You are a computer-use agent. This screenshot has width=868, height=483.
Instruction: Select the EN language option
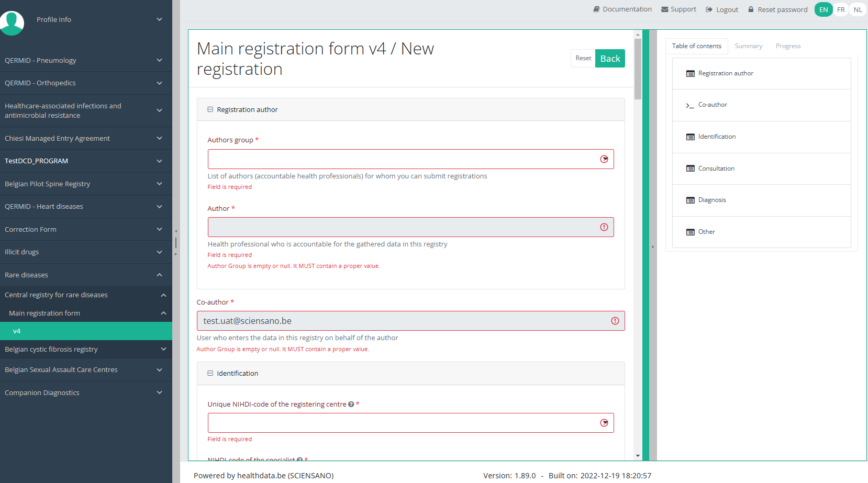pyautogui.click(x=824, y=9)
